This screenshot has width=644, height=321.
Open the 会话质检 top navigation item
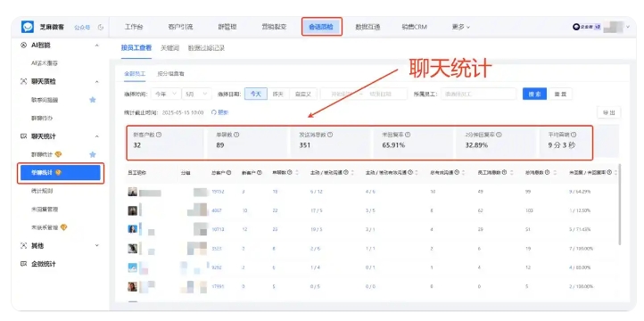click(321, 27)
